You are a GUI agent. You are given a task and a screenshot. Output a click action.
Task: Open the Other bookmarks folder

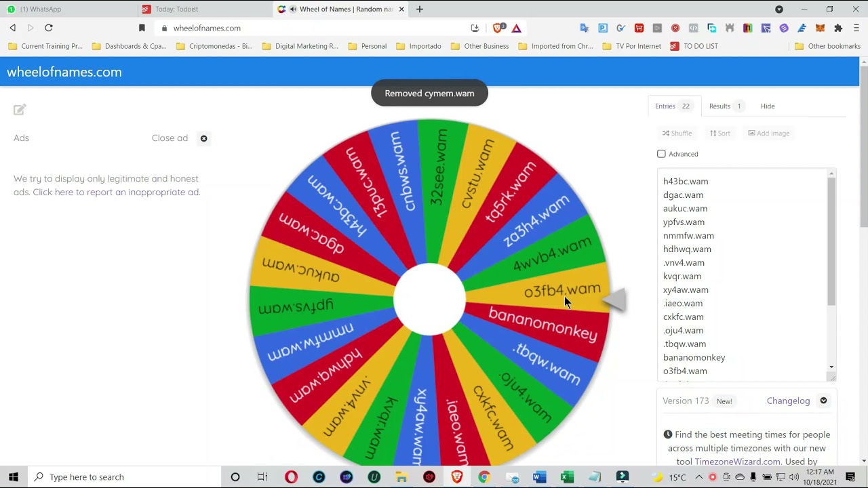coord(827,46)
